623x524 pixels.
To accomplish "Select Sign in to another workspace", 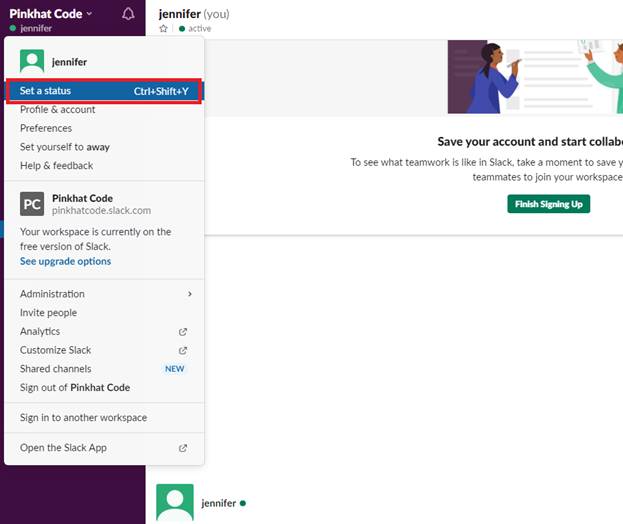I will click(x=104, y=418).
